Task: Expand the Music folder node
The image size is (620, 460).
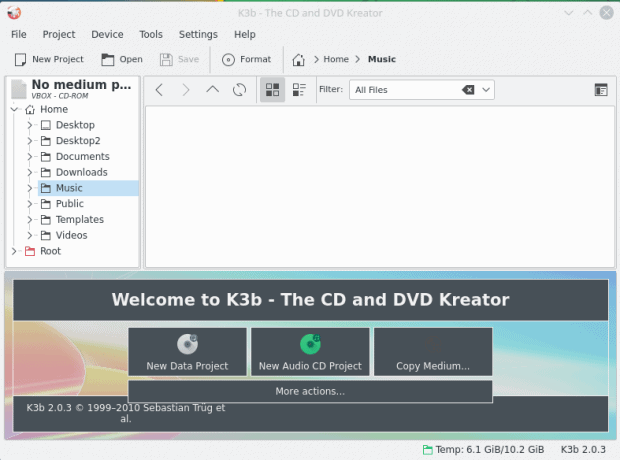Action: coord(30,188)
